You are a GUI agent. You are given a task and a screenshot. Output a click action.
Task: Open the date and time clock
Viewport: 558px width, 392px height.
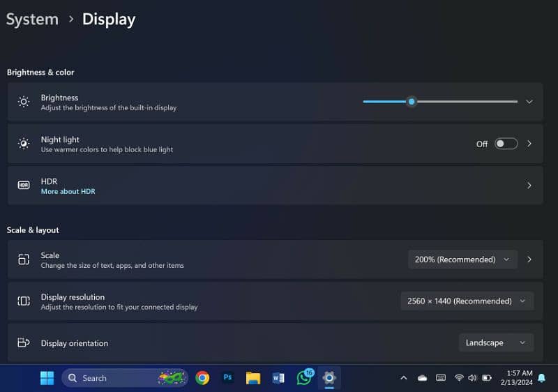(x=516, y=378)
